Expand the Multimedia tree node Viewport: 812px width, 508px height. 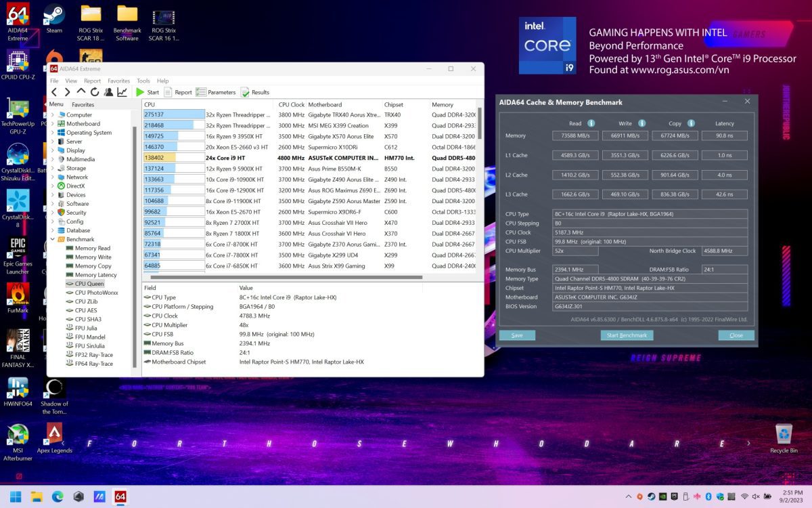tap(53, 159)
